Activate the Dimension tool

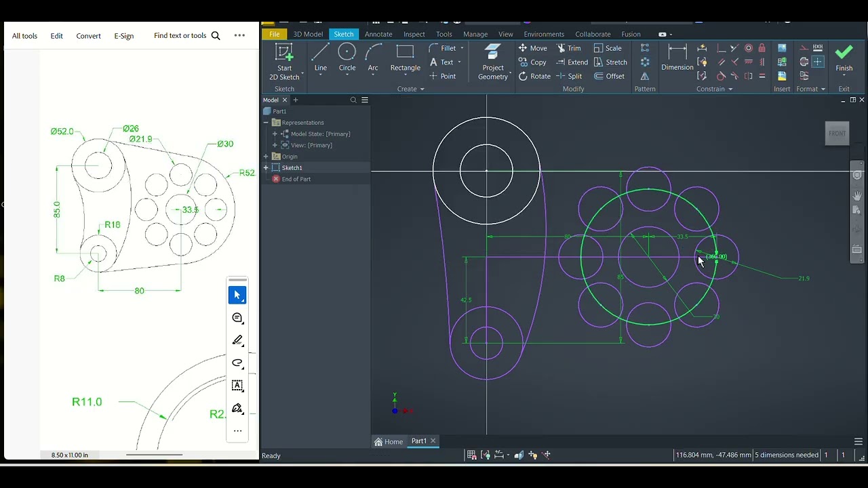677,58
